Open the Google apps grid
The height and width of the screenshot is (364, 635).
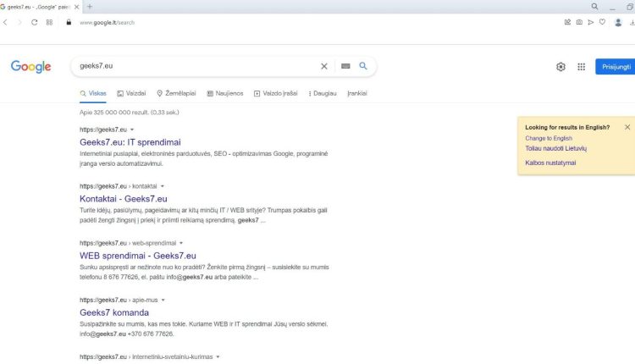(x=581, y=67)
